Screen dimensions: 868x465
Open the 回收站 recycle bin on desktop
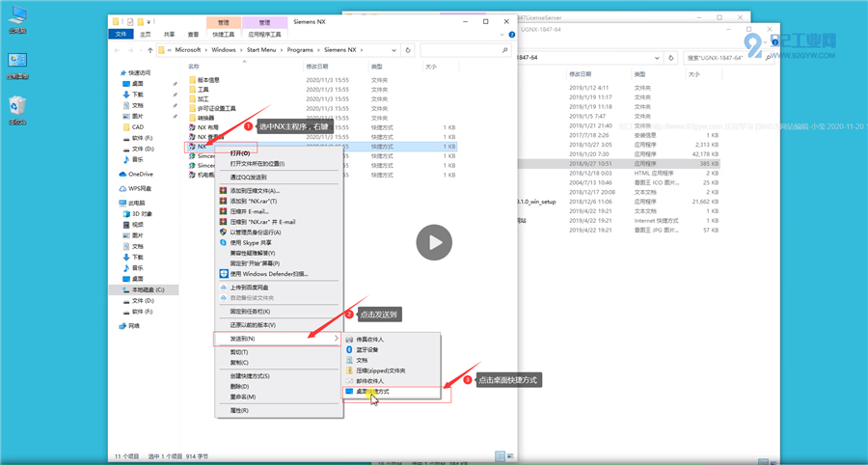click(17, 110)
